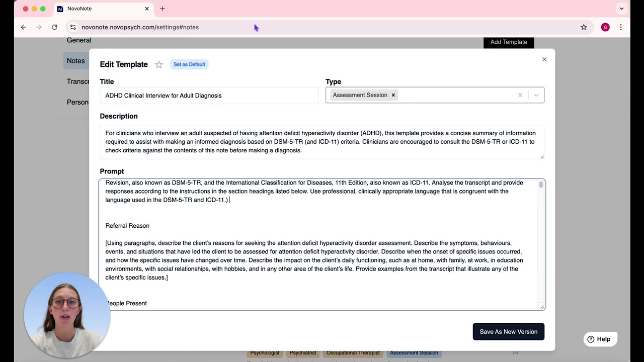Click the address bar URL
The image size is (644, 362).
140,27
